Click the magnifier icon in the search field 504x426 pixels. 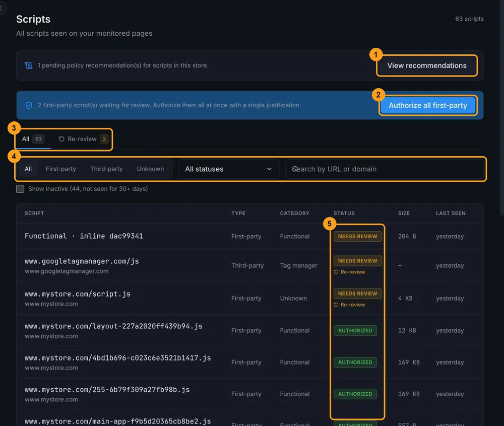[x=295, y=169]
